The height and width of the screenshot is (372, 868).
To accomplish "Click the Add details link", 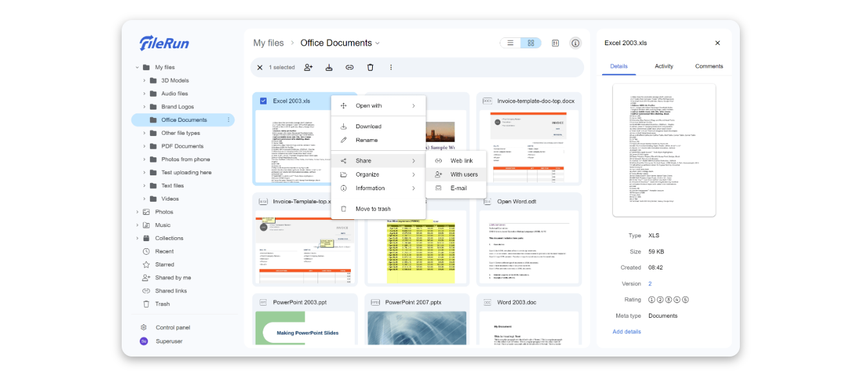I will tap(627, 331).
